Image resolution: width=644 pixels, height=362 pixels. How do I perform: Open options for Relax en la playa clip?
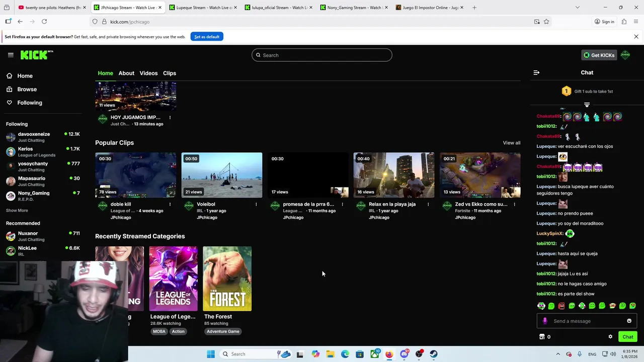[428, 204]
